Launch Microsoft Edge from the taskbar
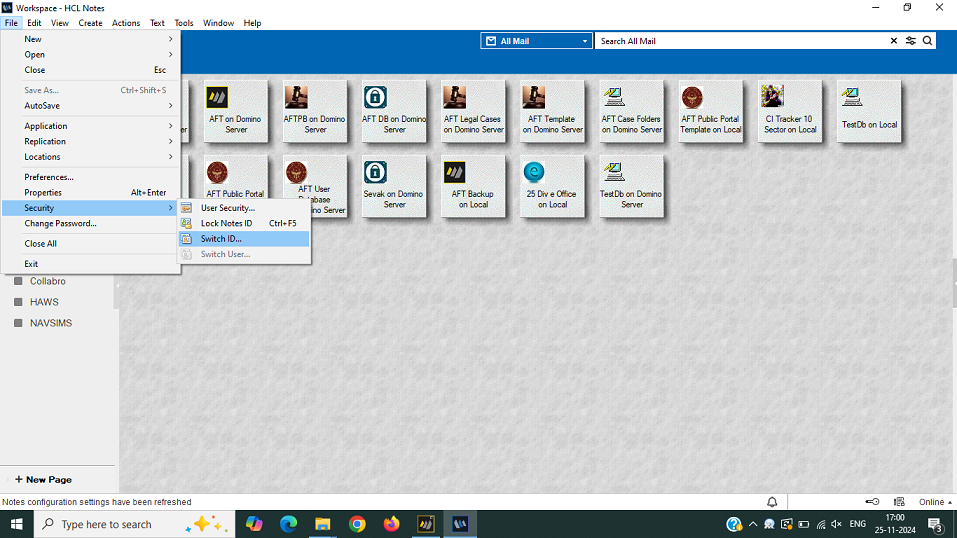 (x=289, y=524)
